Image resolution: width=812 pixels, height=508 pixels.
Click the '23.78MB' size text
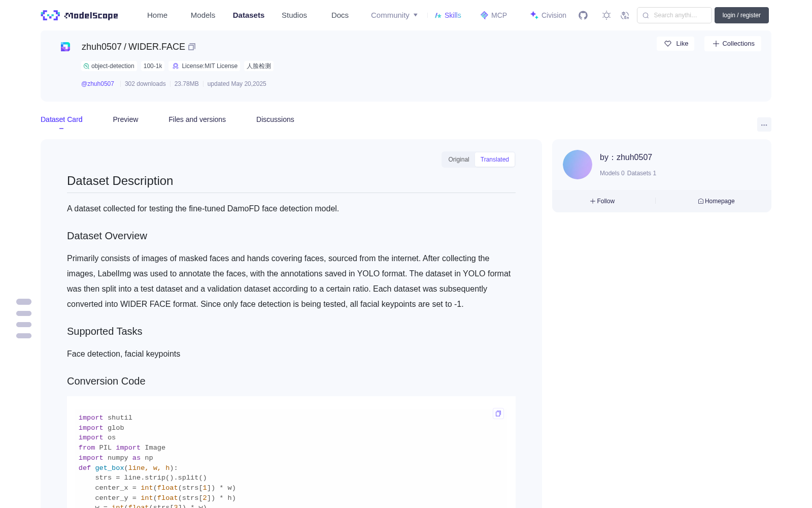186,84
